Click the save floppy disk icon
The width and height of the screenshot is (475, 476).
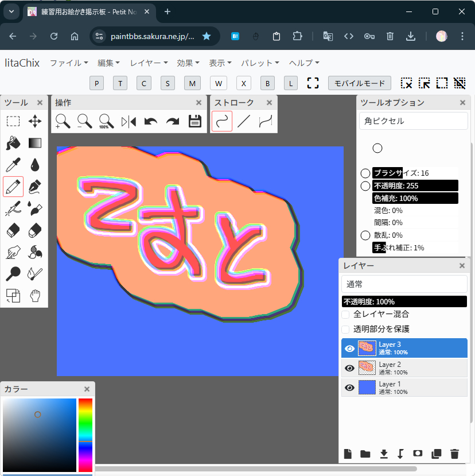(x=194, y=121)
